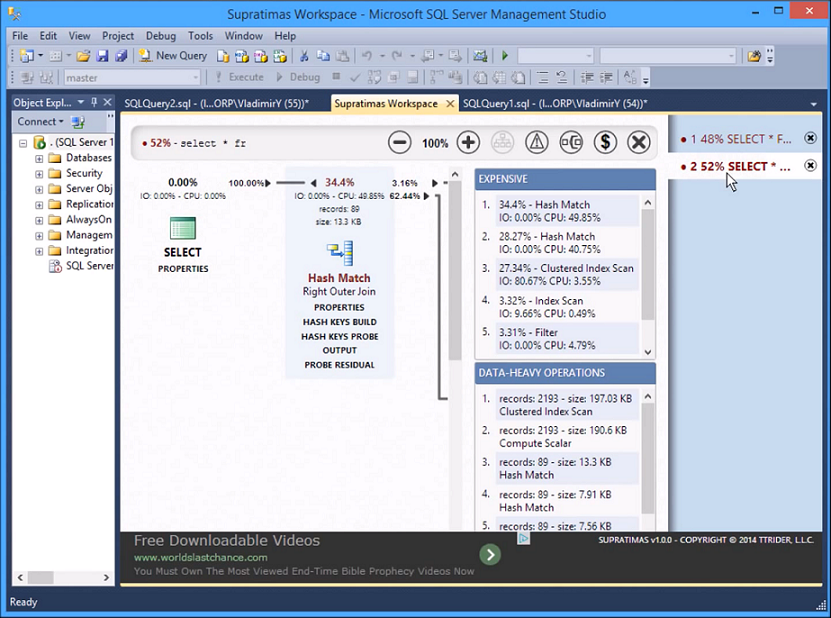Open the Debug menu

[x=160, y=36]
